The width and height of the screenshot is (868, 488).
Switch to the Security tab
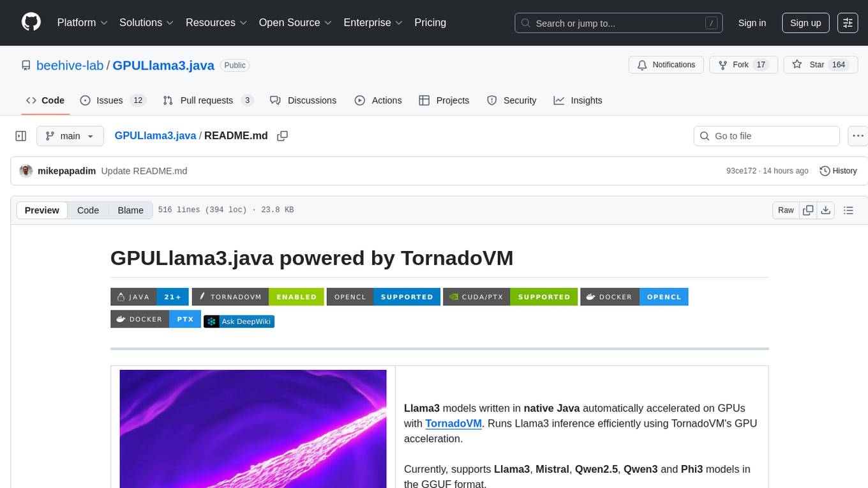click(x=512, y=100)
